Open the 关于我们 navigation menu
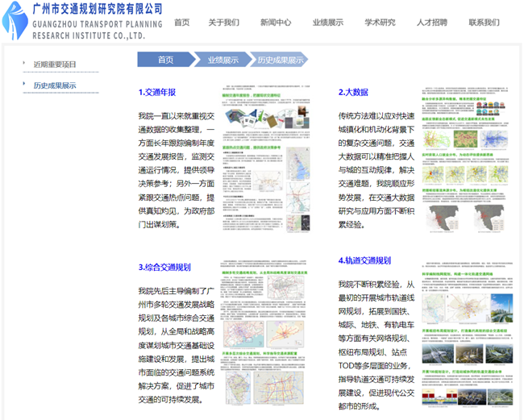This screenshot has height=420, width=524. tap(223, 23)
